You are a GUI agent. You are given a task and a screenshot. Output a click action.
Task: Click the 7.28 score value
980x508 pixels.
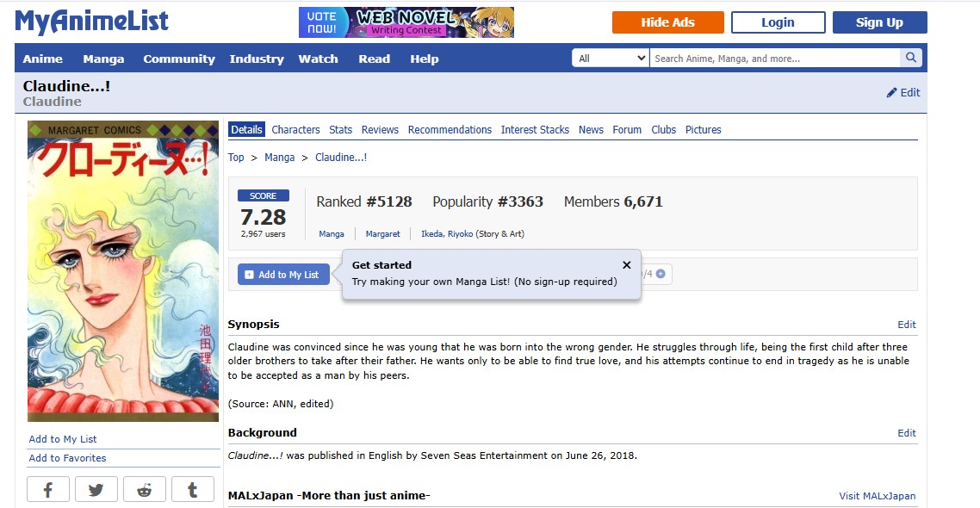[264, 217]
